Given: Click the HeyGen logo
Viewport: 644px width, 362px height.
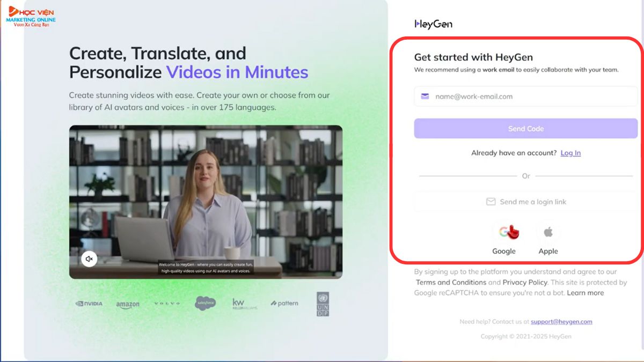Looking at the screenshot, I should point(433,24).
